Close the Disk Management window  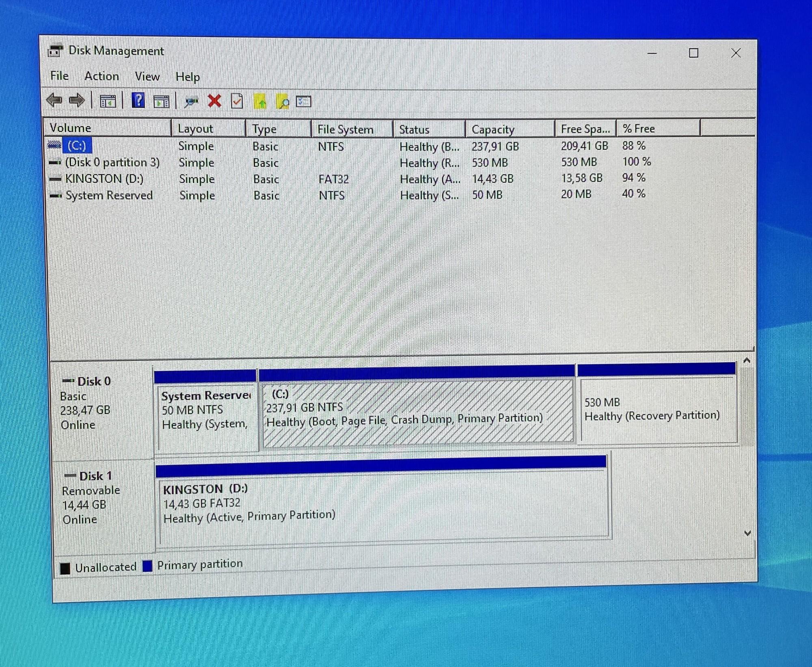[x=736, y=53]
